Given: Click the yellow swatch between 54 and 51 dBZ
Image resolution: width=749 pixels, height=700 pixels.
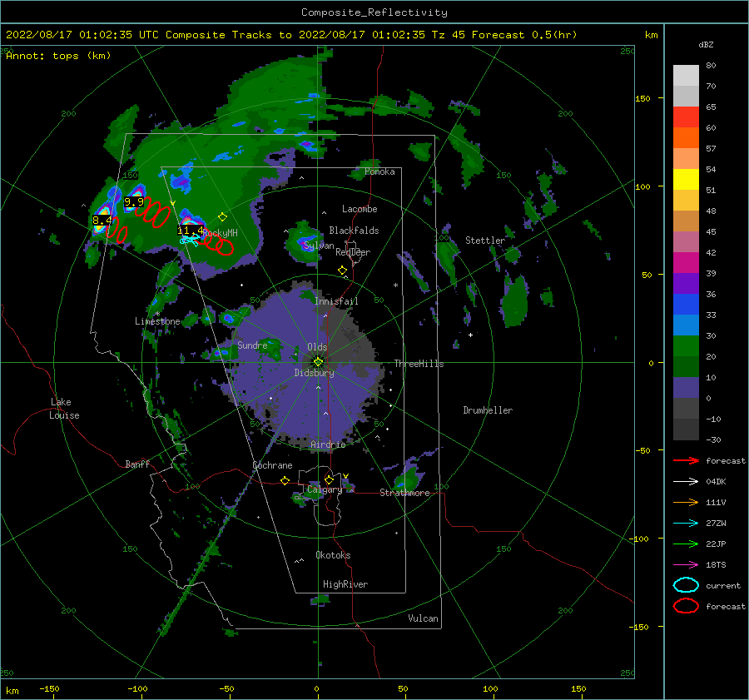Looking at the screenshot, I should (x=686, y=180).
